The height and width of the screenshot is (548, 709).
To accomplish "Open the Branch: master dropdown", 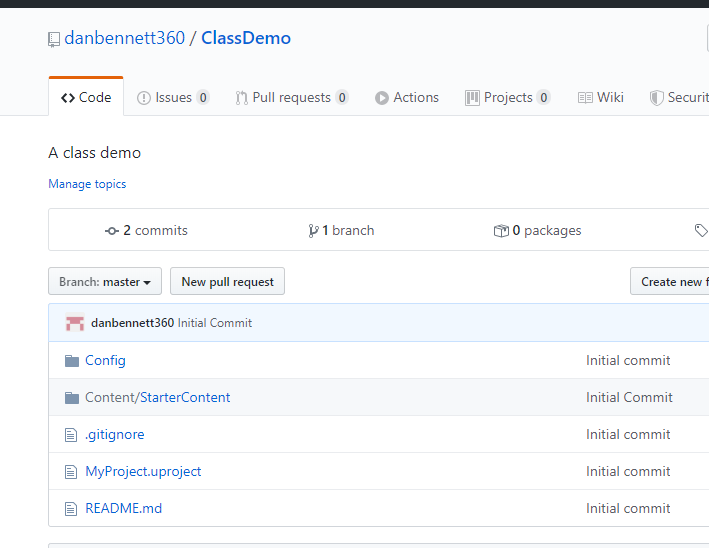I will point(105,282).
